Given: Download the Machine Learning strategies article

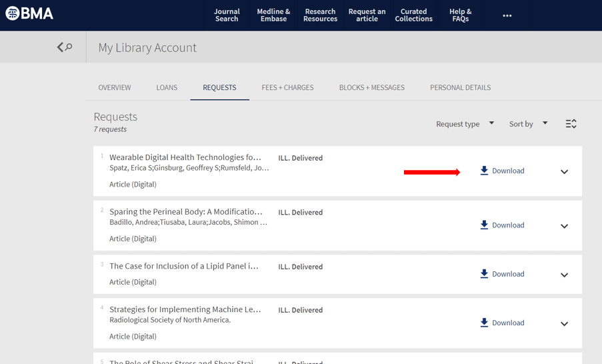Looking at the screenshot, I should coord(502,323).
